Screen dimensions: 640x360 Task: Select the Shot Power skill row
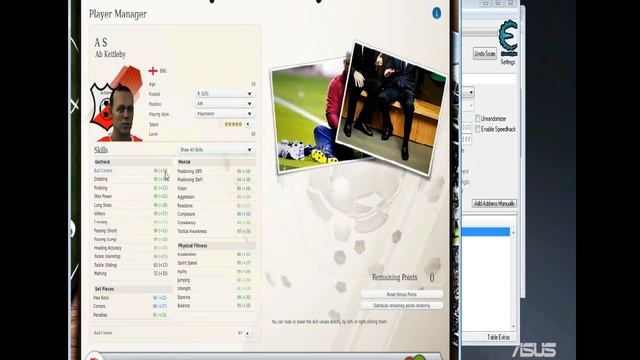tap(131, 196)
